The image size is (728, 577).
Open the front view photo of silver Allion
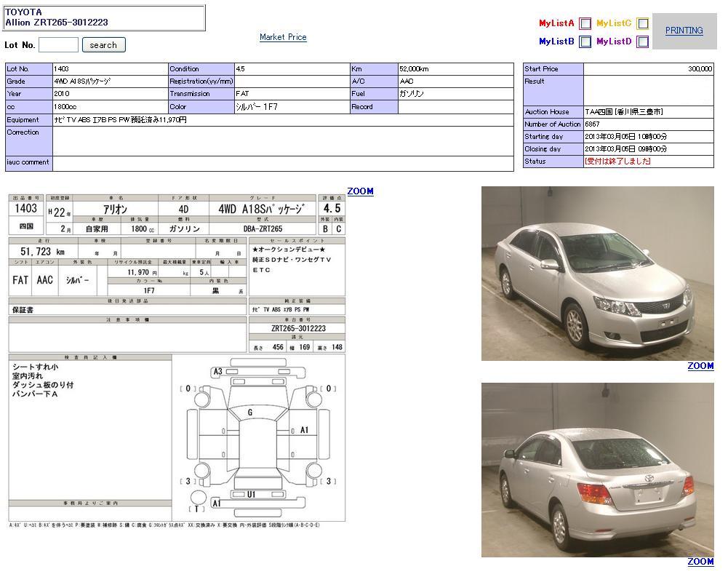tap(597, 273)
